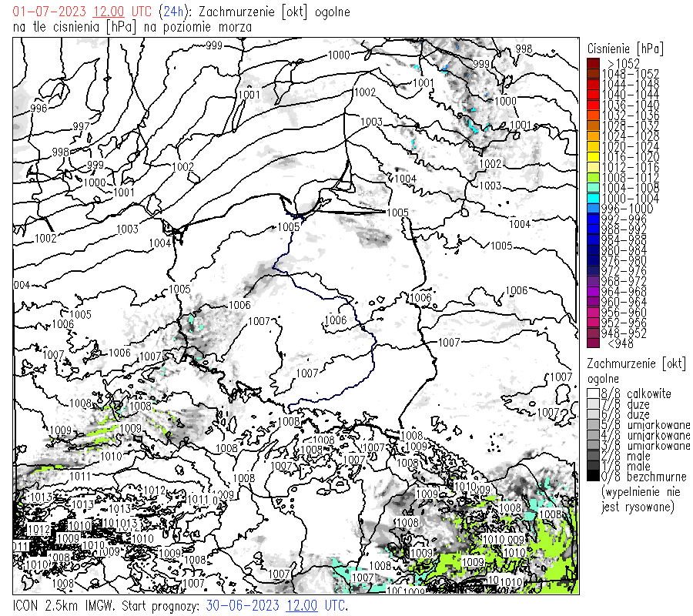
Task: Click the blue 24h forecast lead text
Action: (172, 12)
